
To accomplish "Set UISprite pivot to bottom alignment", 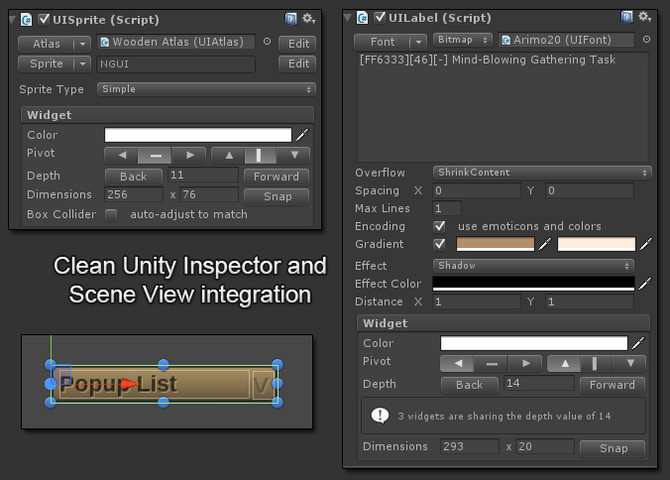I will (x=294, y=155).
